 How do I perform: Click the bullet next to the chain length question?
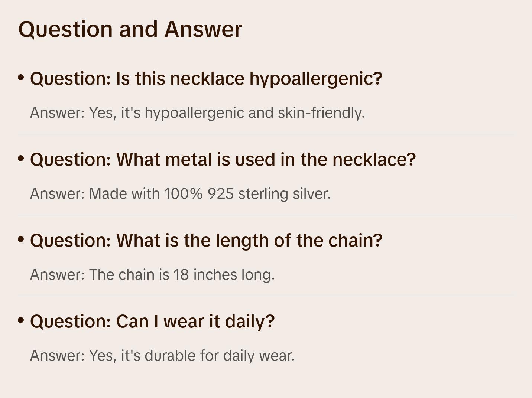(x=21, y=239)
